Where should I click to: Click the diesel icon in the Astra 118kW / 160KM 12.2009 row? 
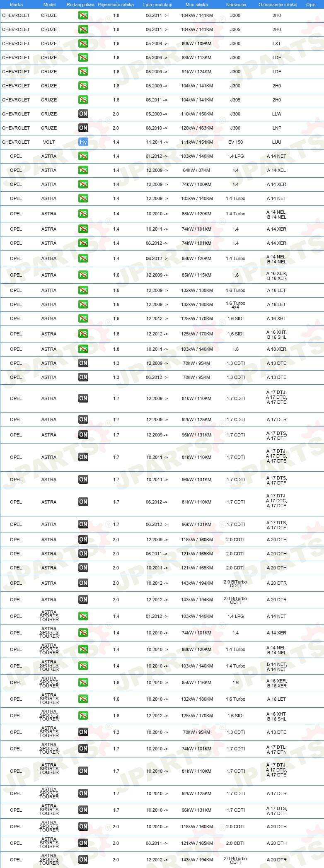click(x=83, y=540)
